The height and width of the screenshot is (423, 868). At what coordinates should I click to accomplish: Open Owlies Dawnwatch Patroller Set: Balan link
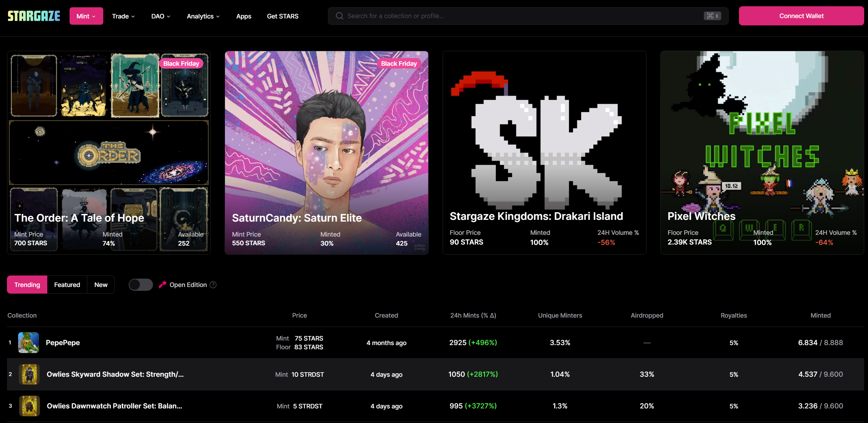(x=114, y=406)
